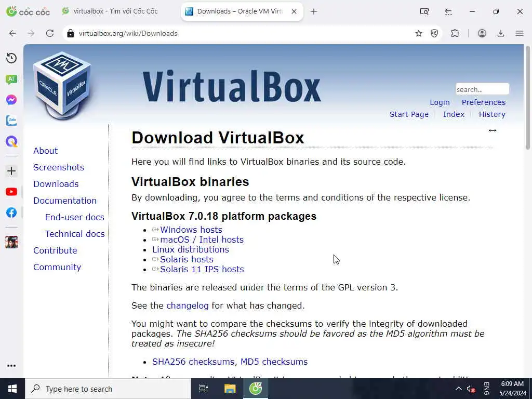The image size is (532, 399).
Task: Download the Windows hosts package
Action: click(x=191, y=230)
